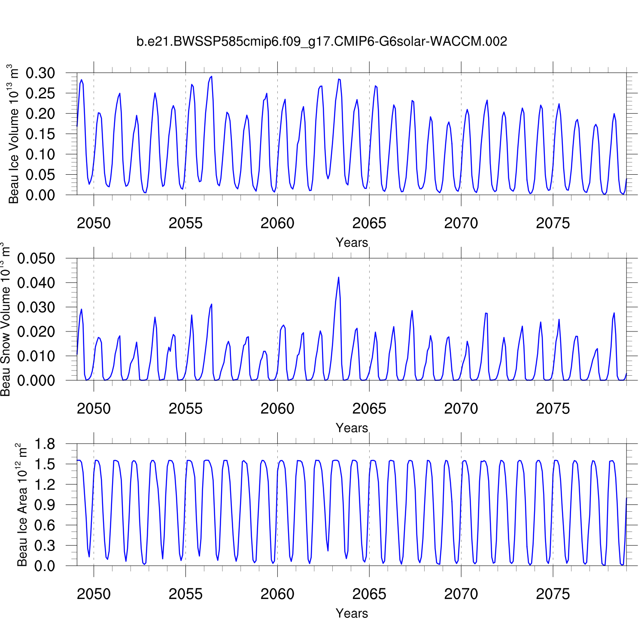Screen dimensions: 644x644
Task: Click the "Beau Snow Volume" y-axis label
Action: pos(5,319)
